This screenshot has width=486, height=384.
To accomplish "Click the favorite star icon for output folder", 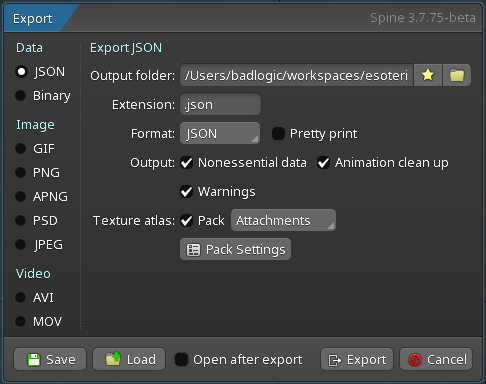I will [428, 75].
